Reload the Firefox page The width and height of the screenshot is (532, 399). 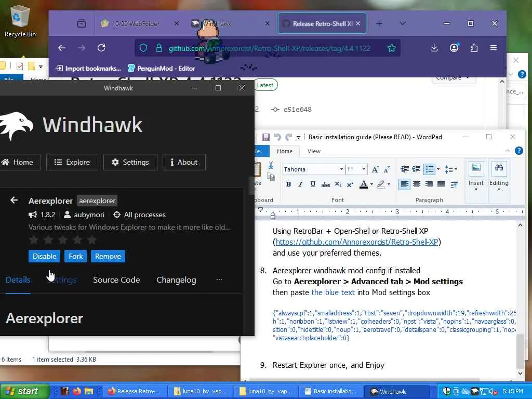[x=101, y=48]
